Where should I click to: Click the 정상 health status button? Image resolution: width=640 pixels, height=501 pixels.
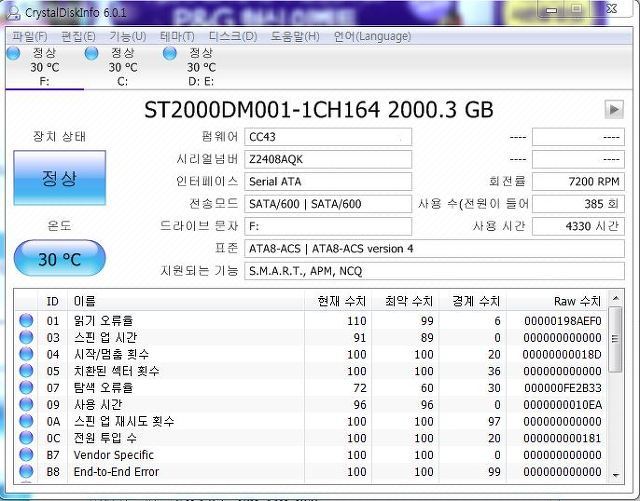point(60,178)
